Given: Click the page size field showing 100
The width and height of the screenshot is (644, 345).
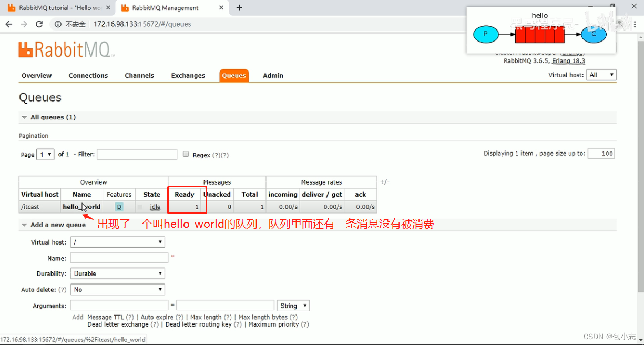Looking at the screenshot, I should [601, 154].
